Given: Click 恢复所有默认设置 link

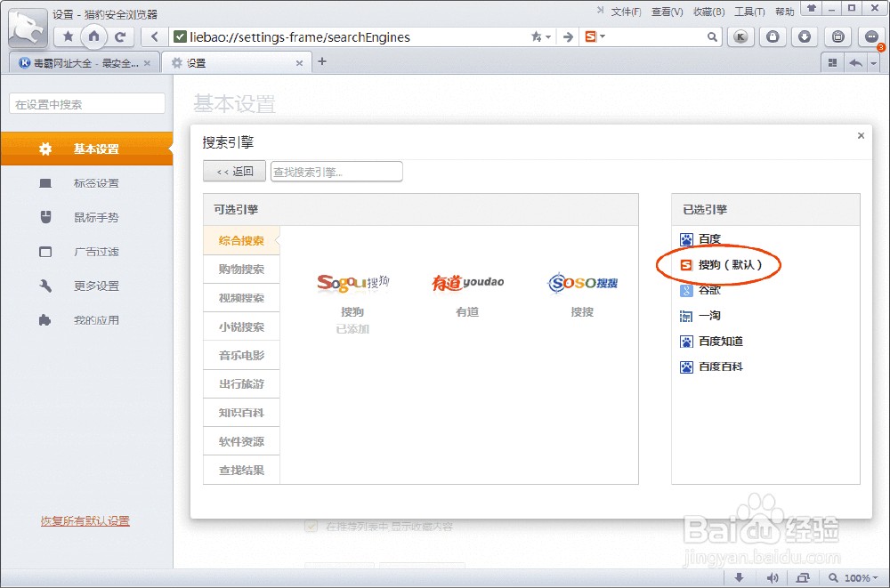Looking at the screenshot, I should [85, 520].
